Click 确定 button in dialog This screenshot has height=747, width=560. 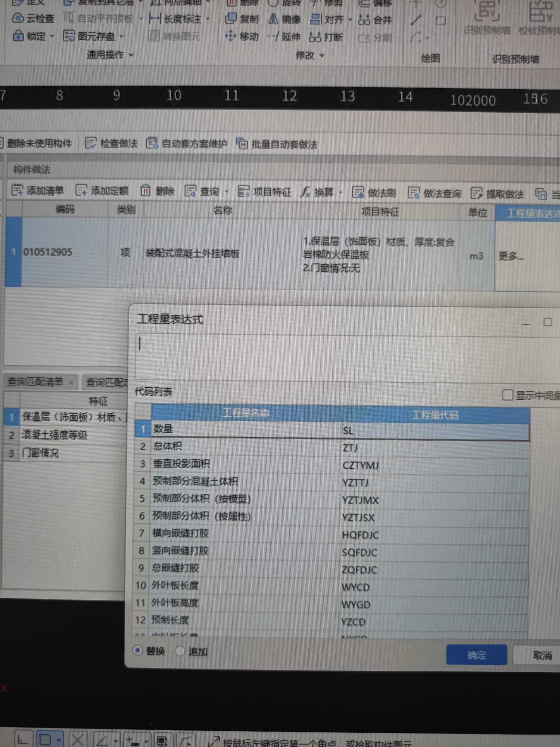477,654
